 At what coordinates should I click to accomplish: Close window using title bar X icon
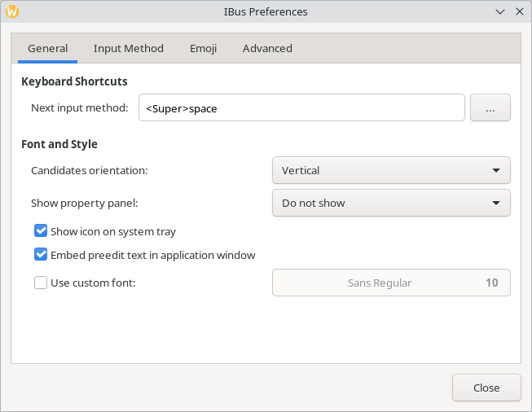click(519, 12)
